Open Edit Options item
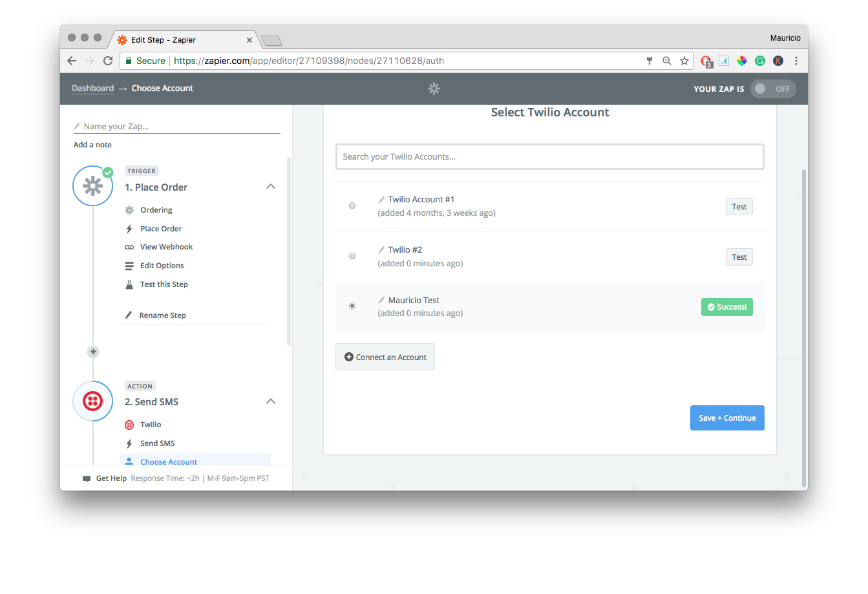The height and width of the screenshot is (594, 868). click(x=162, y=266)
